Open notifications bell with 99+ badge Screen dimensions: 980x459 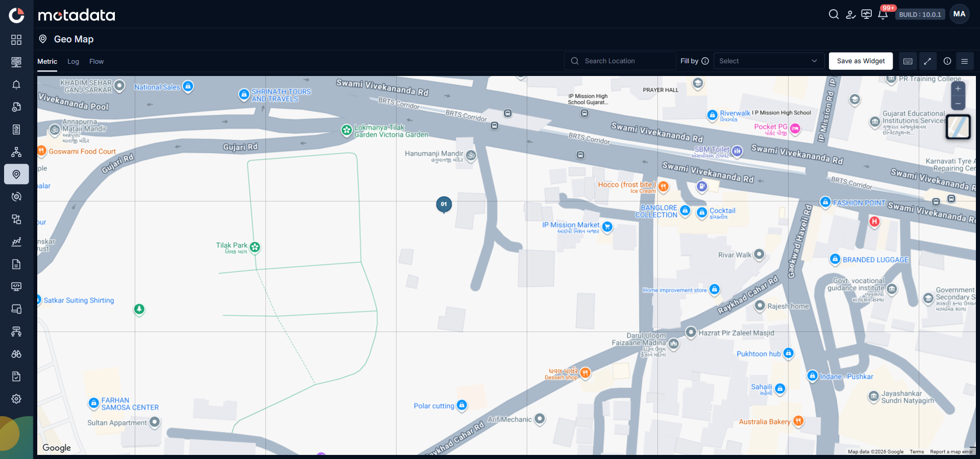pos(883,14)
